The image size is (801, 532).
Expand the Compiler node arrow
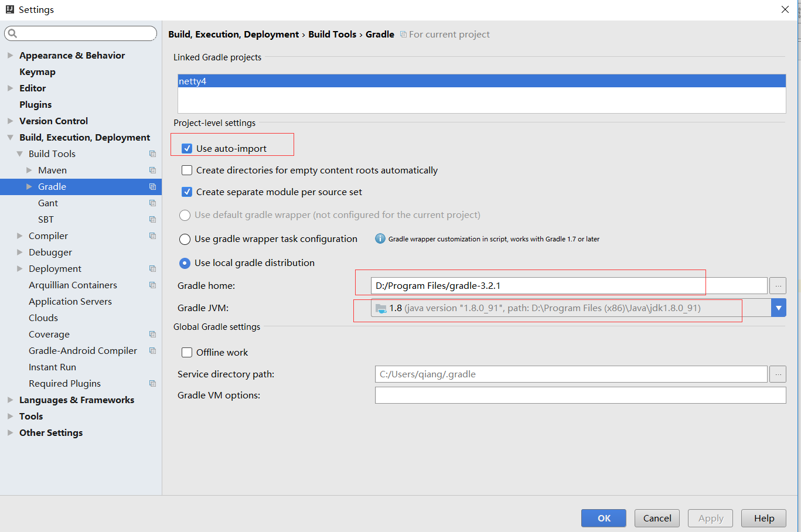tap(19, 236)
